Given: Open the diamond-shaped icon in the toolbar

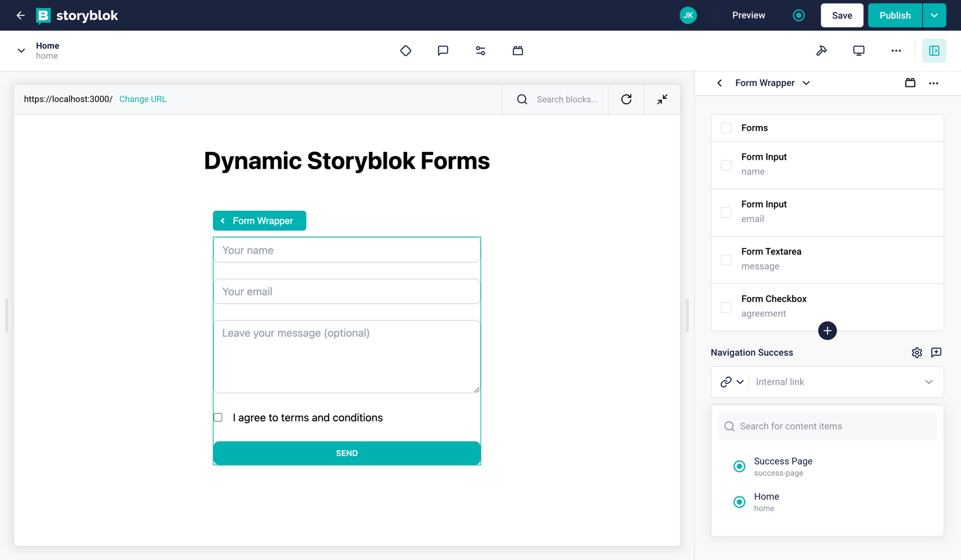Looking at the screenshot, I should (x=406, y=51).
